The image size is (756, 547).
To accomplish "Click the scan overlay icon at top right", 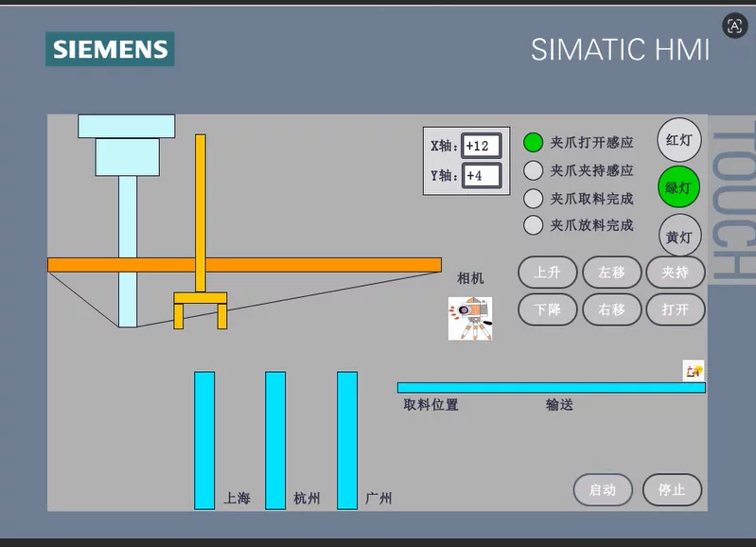I will click(734, 26).
